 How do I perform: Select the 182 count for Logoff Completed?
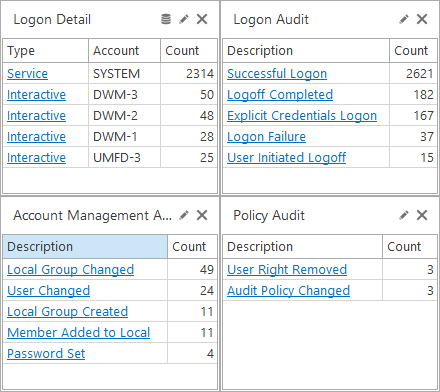click(x=413, y=95)
